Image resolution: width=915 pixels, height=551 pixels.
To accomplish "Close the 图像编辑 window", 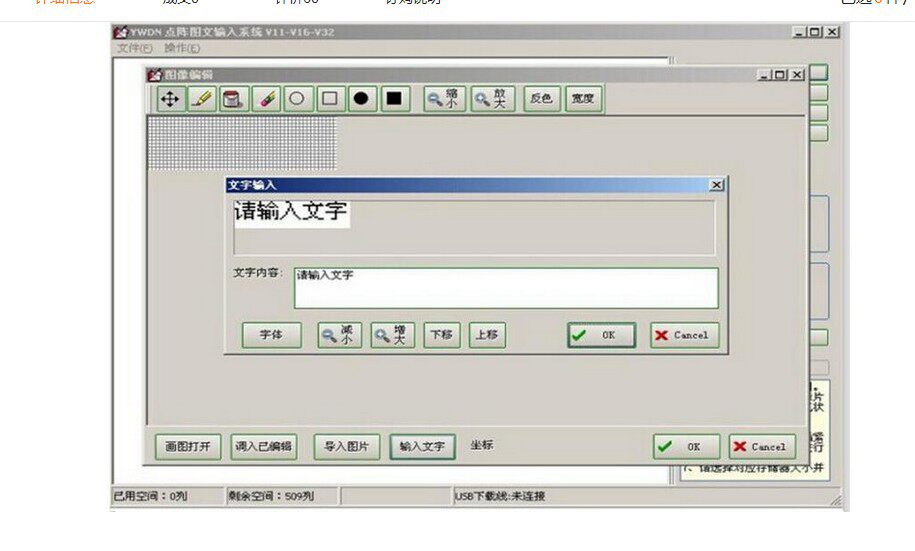I will coord(797,75).
